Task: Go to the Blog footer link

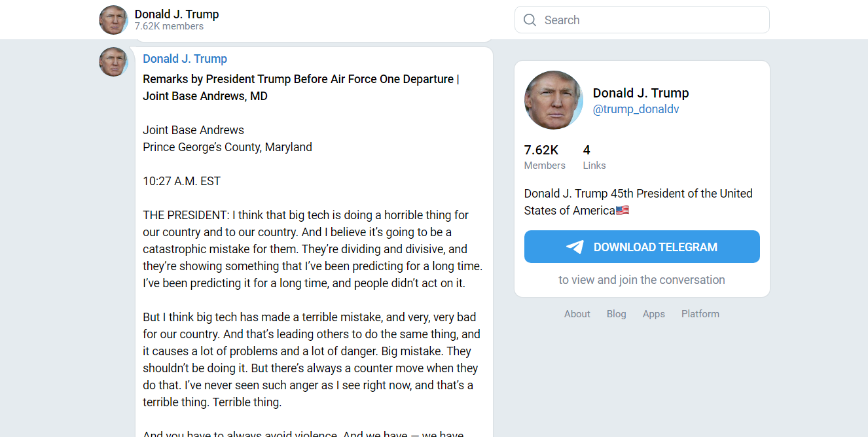Action: tap(616, 314)
